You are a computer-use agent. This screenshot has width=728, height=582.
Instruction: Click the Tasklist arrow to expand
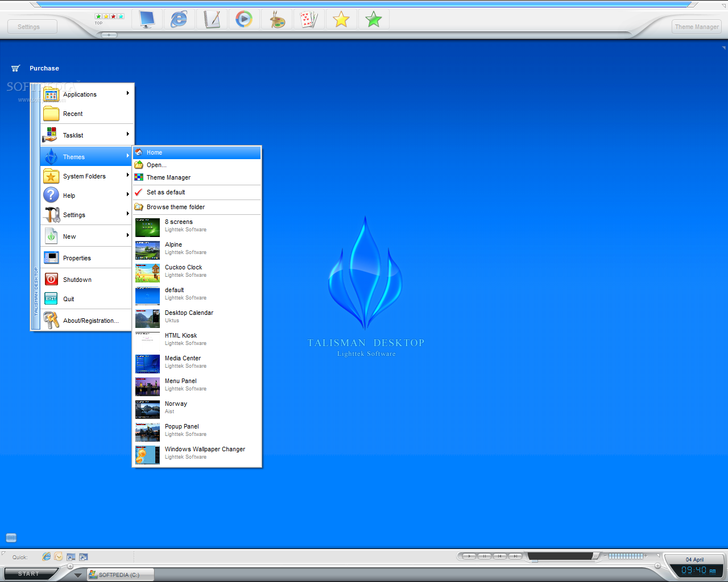pos(128,134)
